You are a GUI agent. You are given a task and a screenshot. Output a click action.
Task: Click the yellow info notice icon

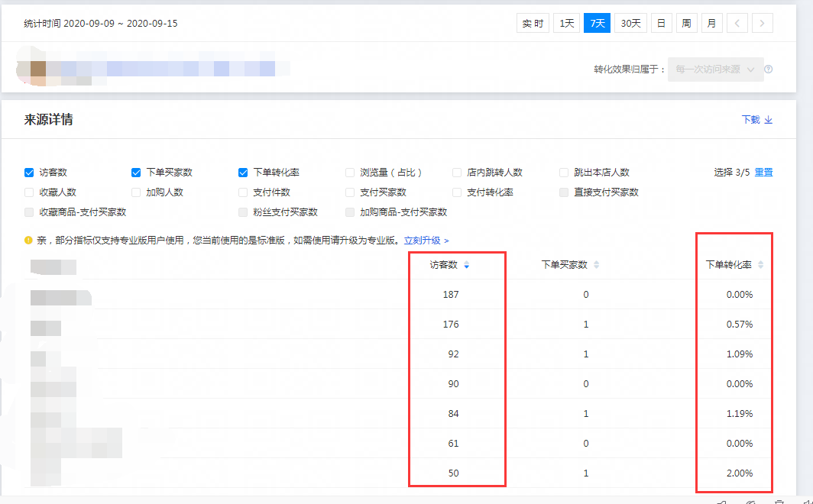[29, 240]
